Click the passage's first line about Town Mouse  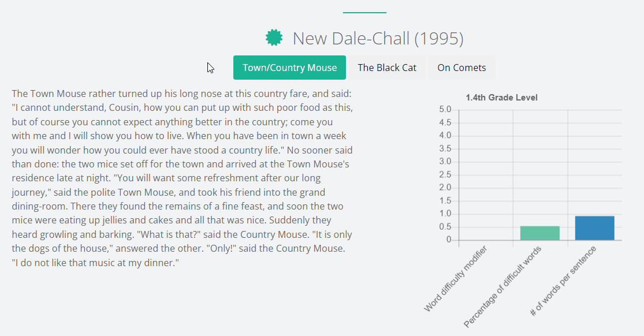click(x=181, y=94)
